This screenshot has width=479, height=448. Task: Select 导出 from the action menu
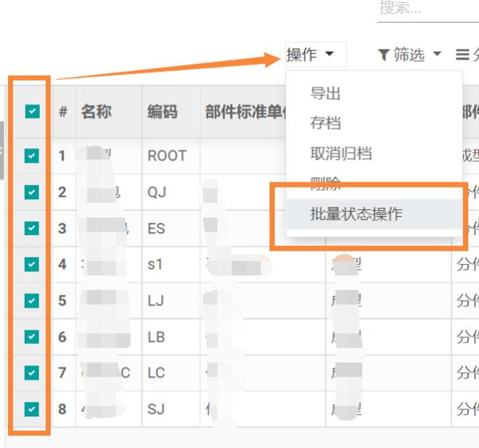(325, 93)
